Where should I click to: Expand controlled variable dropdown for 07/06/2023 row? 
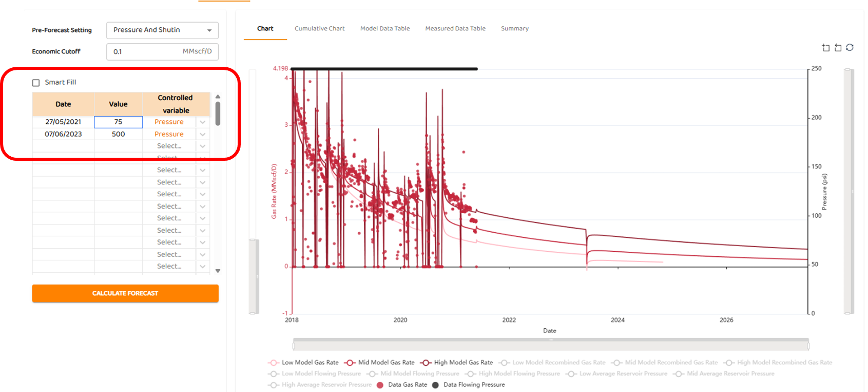(x=203, y=134)
